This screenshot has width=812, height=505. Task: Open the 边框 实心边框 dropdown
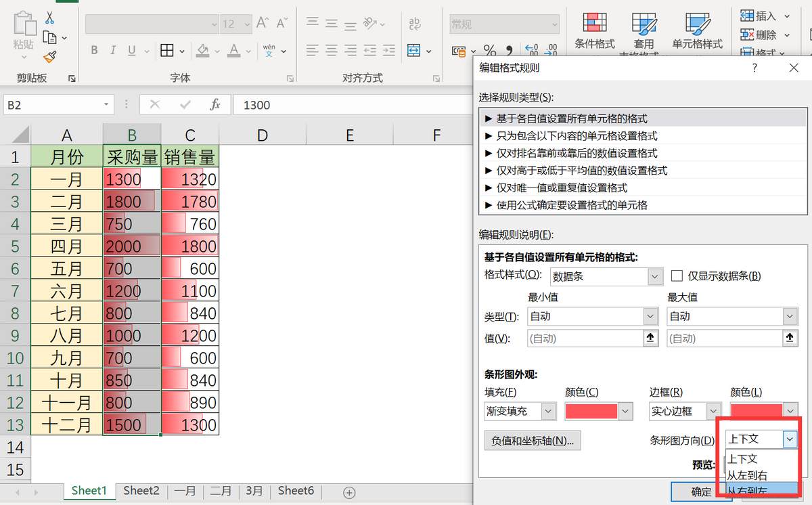(x=714, y=410)
